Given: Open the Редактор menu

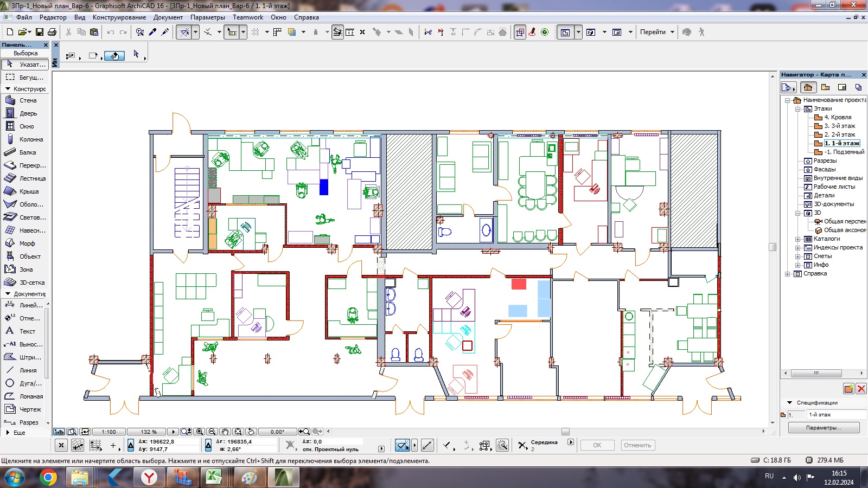Looking at the screenshot, I should tap(53, 17).
